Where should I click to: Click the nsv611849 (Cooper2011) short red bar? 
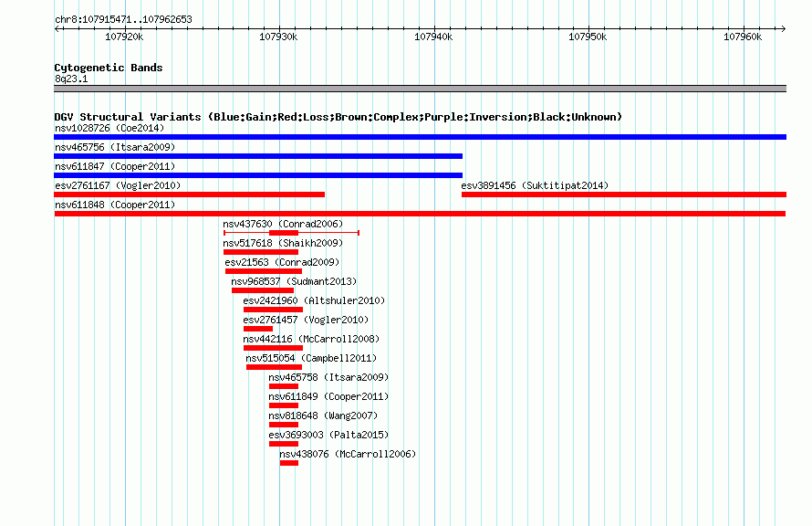point(283,405)
